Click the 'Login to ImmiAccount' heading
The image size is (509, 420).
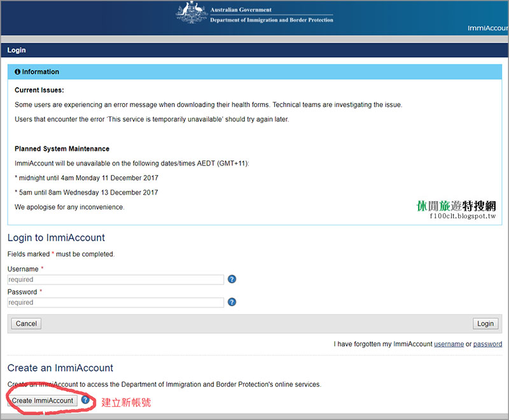tap(56, 237)
